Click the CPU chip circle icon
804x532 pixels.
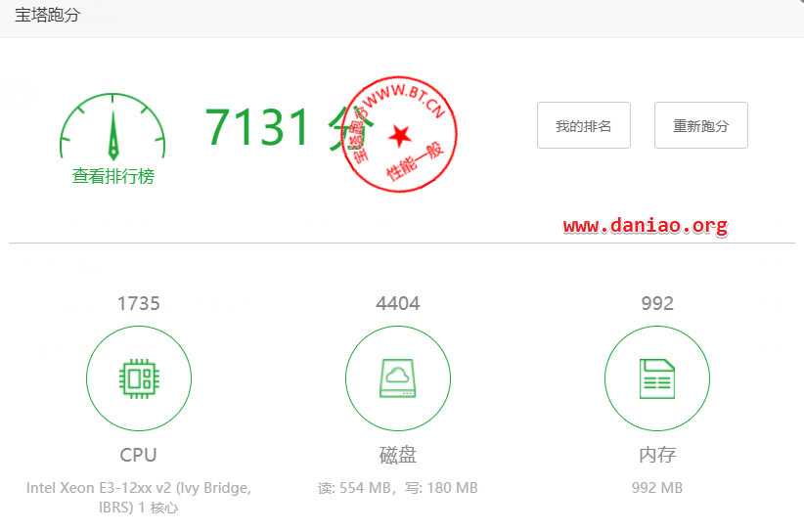coord(139,378)
